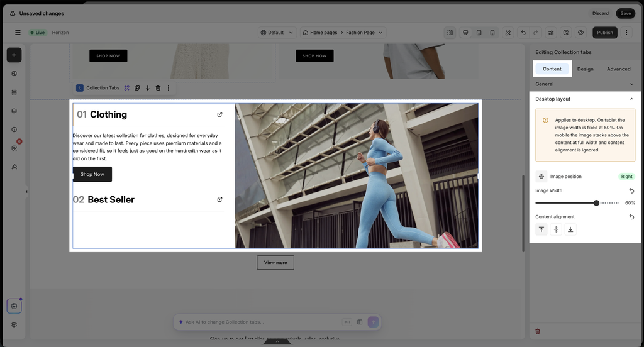This screenshot has height=347, width=644.
Task: Open more options beside Publish
Action: pos(626,33)
